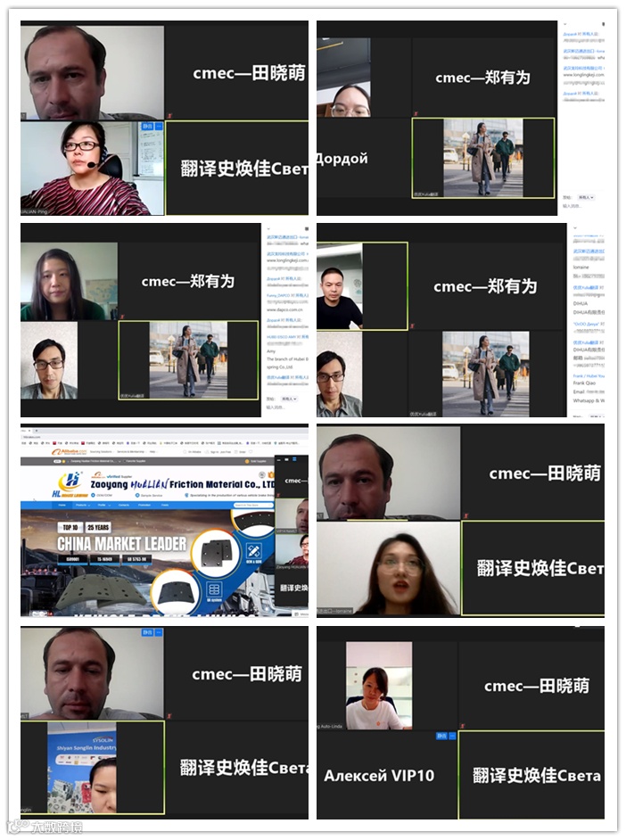Screen dimensions: 626x840
Task: Click the chevron atop the chat listing Funny_DAPCO
Action: [268, 229]
